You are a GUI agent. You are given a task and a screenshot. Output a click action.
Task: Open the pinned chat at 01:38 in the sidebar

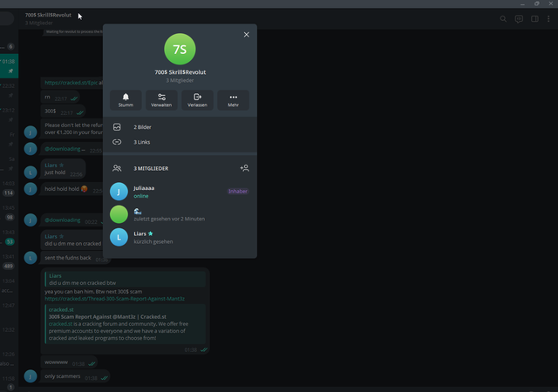[10, 66]
